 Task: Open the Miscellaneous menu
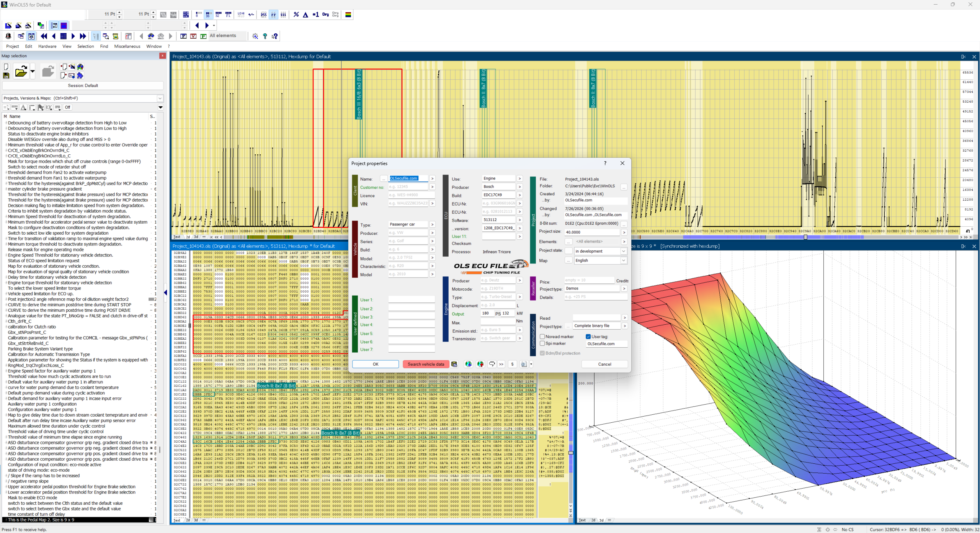pos(127,46)
